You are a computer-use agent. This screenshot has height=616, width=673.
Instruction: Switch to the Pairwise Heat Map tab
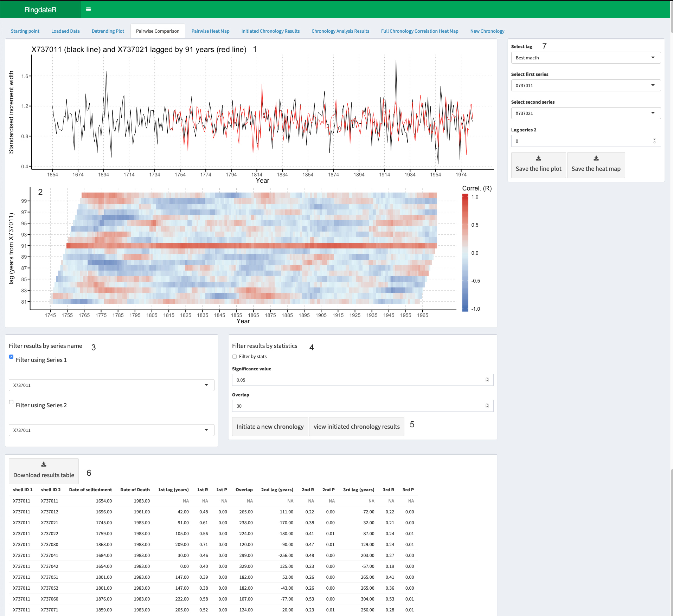[210, 31]
